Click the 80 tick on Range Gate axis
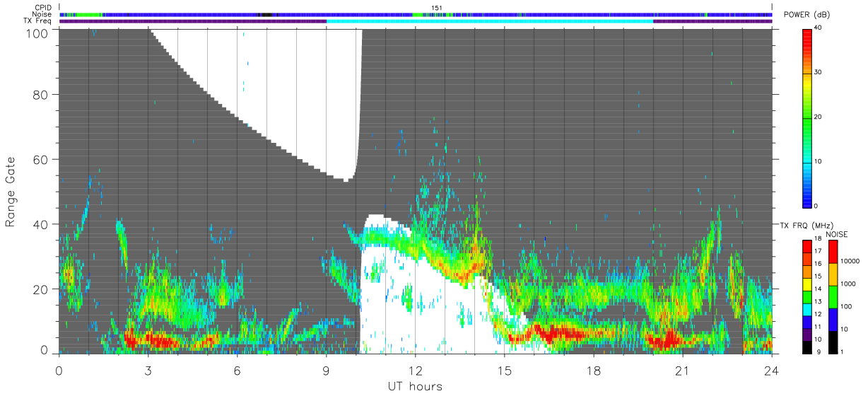The width and height of the screenshot is (868, 401). tap(40, 94)
